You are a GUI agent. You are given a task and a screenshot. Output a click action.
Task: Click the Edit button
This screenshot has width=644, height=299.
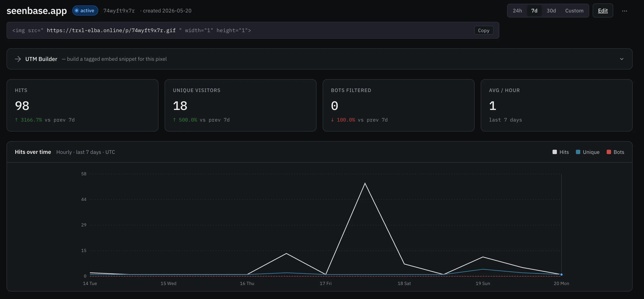point(603,11)
